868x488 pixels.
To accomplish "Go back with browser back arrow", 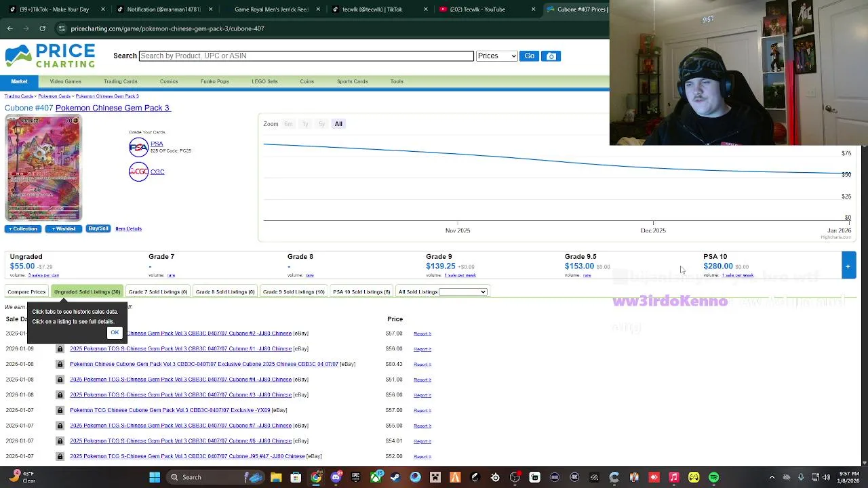I will [10, 28].
